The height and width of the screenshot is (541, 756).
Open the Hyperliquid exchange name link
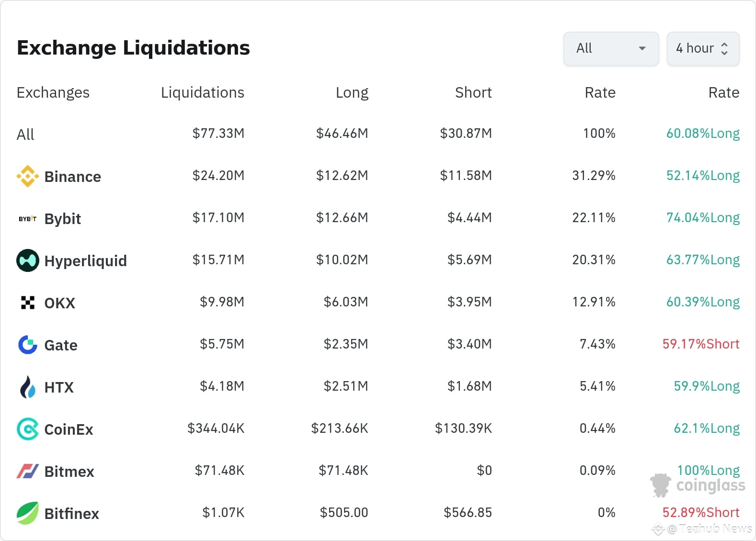[86, 261]
